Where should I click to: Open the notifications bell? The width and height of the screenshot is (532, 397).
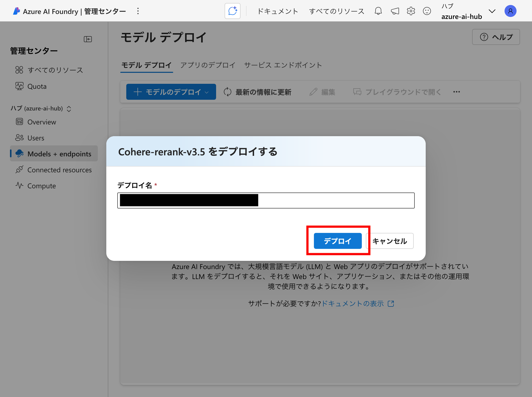378,11
